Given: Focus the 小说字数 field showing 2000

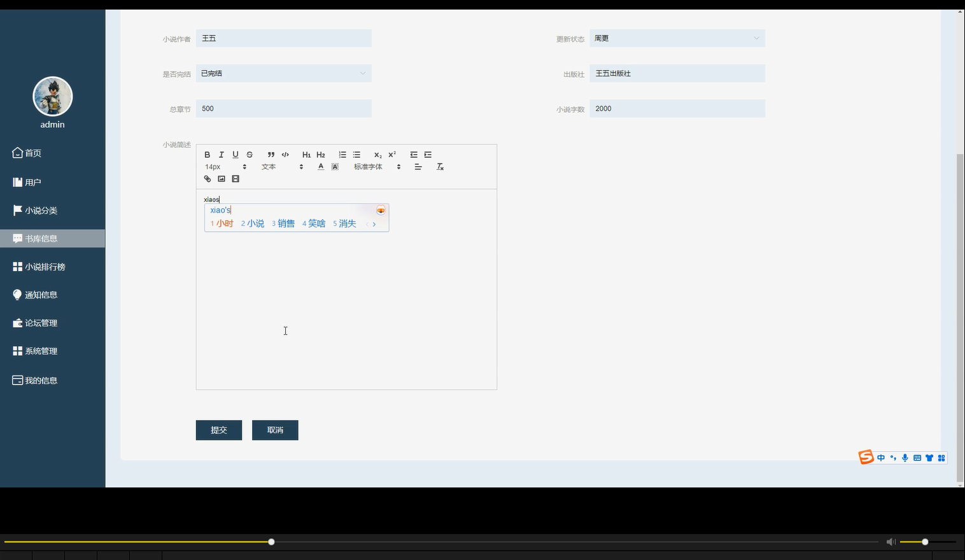Looking at the screenshot, I should pyautogui.click(x=677, y=108).
